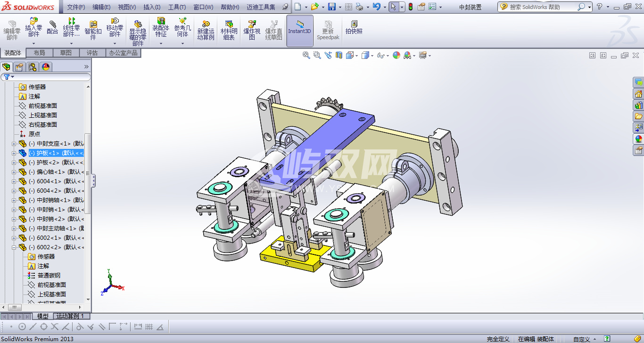Open the 参考几何体 dropdown arrow

pos(183,43)
